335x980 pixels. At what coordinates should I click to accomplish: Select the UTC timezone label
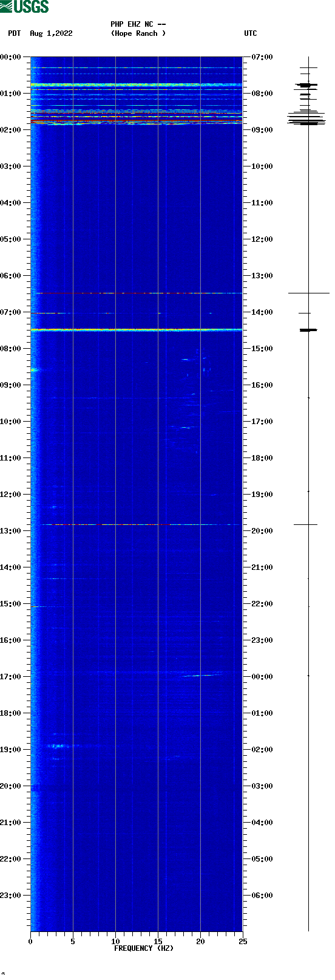[x=251, y=33]
